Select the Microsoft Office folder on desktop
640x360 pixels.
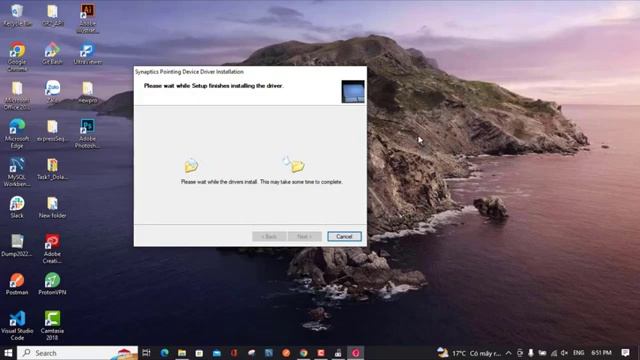coord(17,95)
